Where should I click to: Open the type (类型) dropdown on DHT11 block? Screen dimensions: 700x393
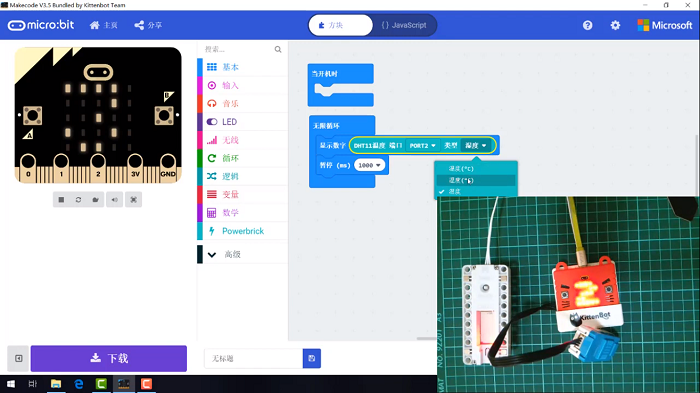475,146
